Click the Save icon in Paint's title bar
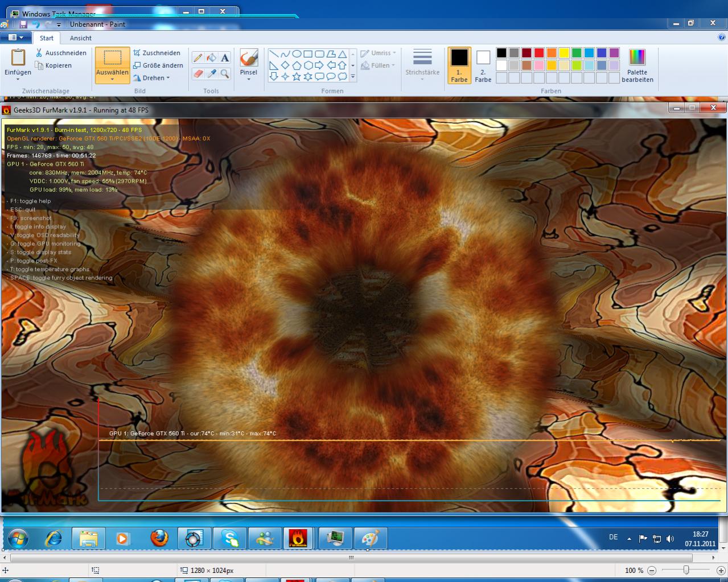The image size is (728, 582). pyautogui.click(x=23, y=24)
